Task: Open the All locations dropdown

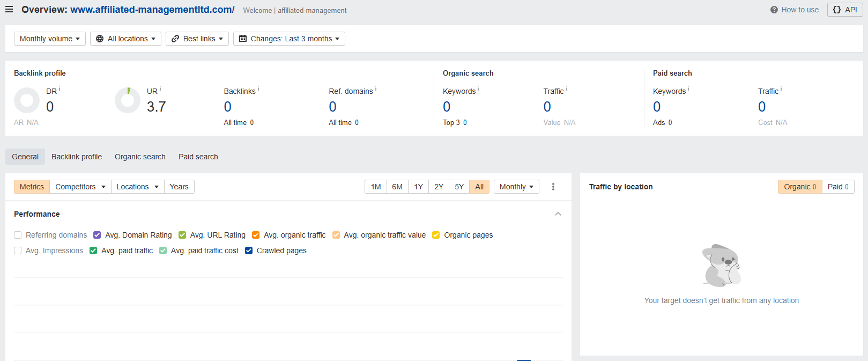Action: (x=125, y=39)
